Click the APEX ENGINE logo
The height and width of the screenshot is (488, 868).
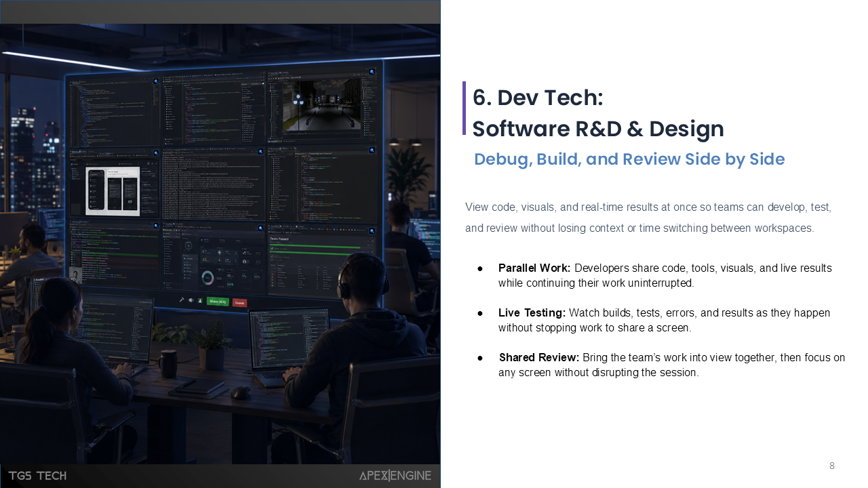point(395,476)
